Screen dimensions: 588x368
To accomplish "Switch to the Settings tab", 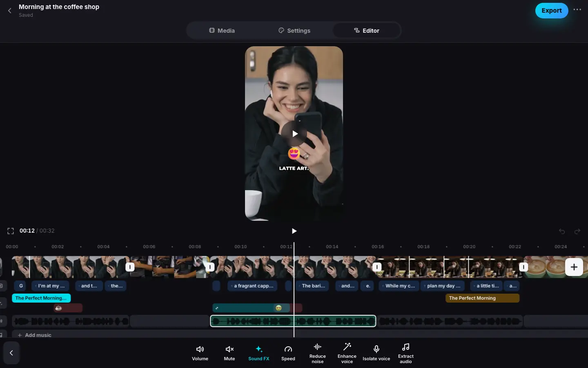I will point(294,31).
